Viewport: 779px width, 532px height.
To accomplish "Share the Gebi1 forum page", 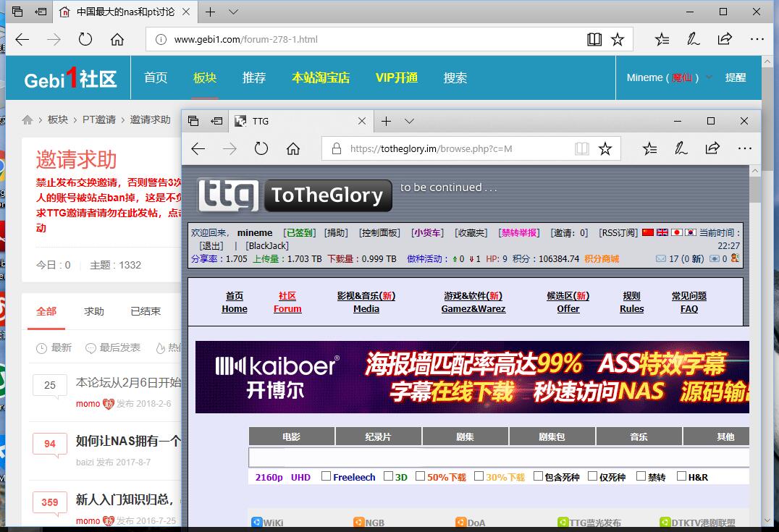I will pyautogui.click(x=725, y=39).
